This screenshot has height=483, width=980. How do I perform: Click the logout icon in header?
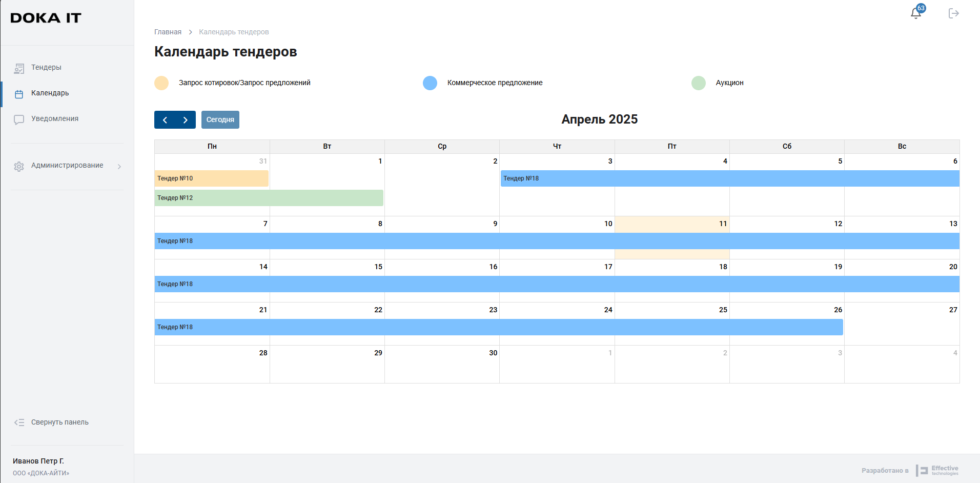pyautogui.click(x=953, y=13)
